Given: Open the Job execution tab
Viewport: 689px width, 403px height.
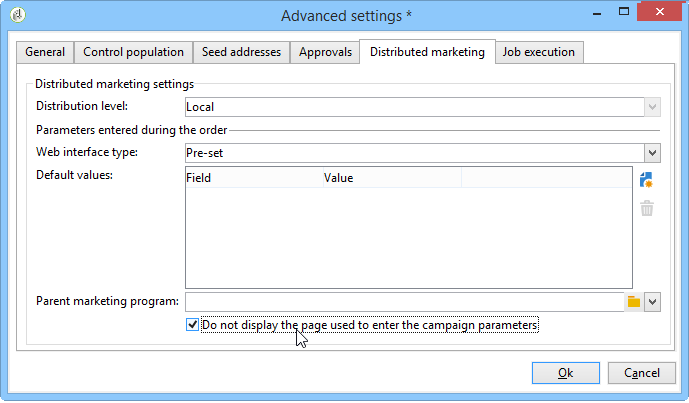Looking at the screenshot, I should point(539,52).
